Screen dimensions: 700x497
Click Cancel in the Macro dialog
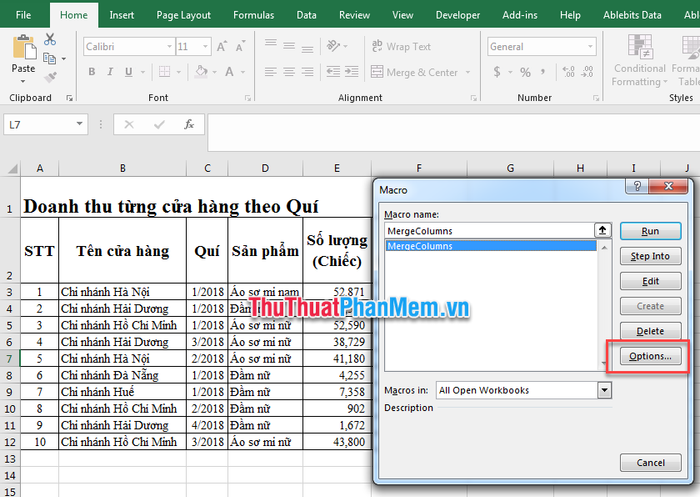(650, 463)
